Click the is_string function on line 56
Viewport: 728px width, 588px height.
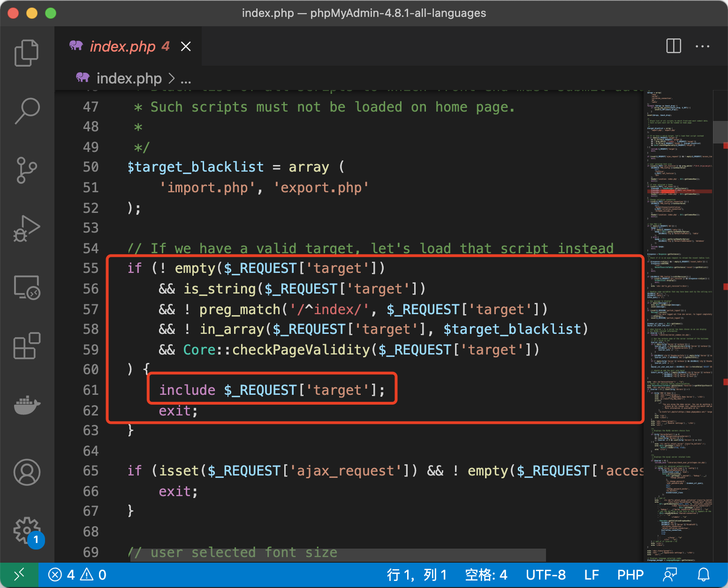click(x=220, y=289)
